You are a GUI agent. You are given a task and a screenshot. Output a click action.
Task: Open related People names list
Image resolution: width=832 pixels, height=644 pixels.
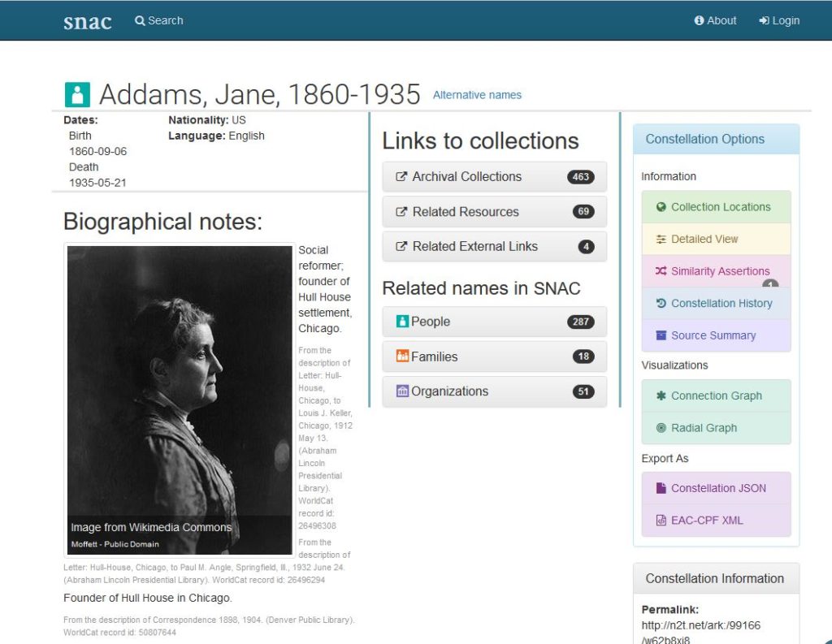494,322
